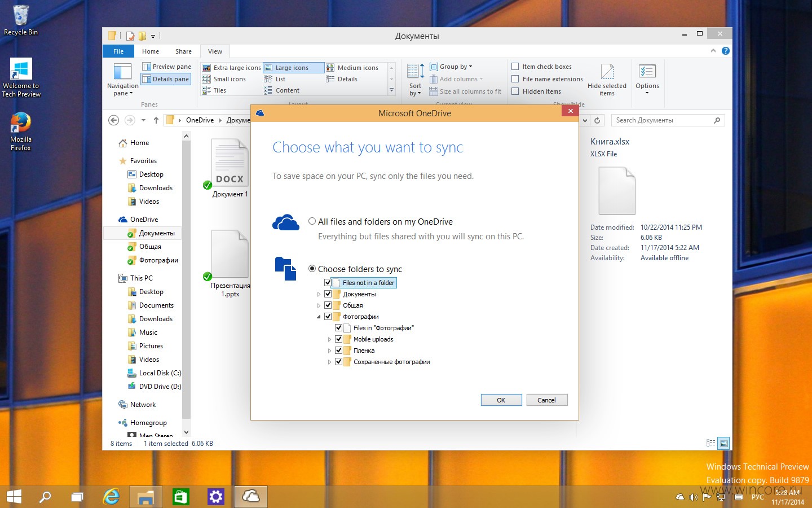The width and height of the screenshot is (812, 508).
Task: Click Hide selected items
Action: click(607, 80)
